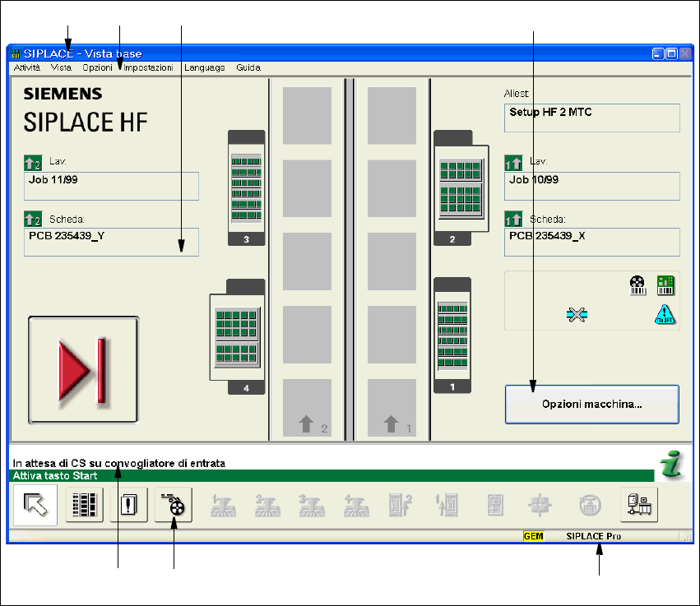
Task: Click the reel barcode status icon
Action: (637, 285)
